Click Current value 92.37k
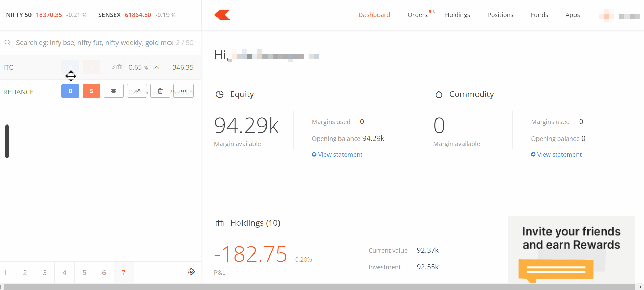The image size is (644, 290). pyautogui.click(x=428, y=250)
